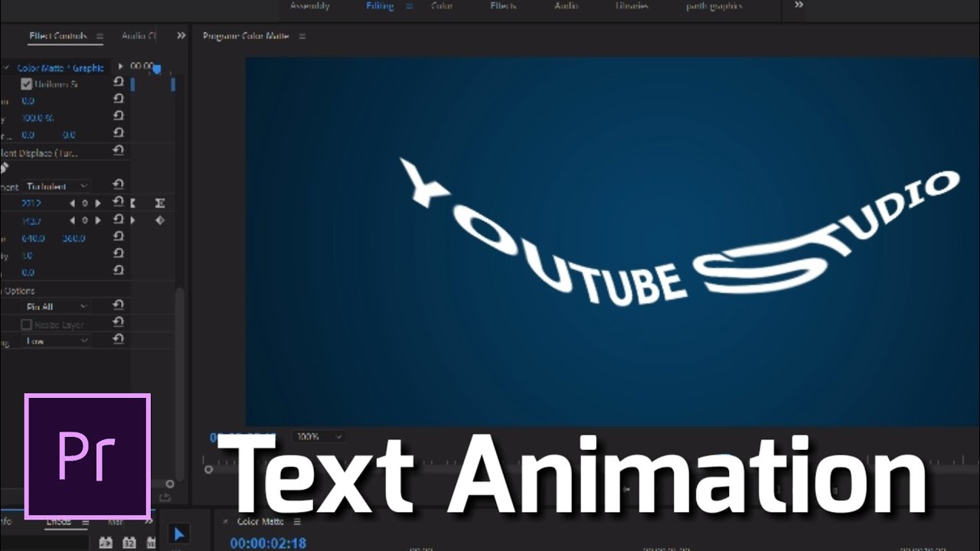Reset the 201.2 amount parameter

tap(119, 202)
